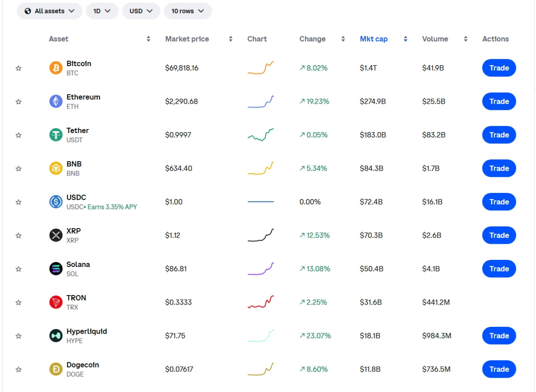The height and width of the screenshot is (392, 536).
Task: Click Trade button in Hyperliquid row
Action: click(499, 336)
